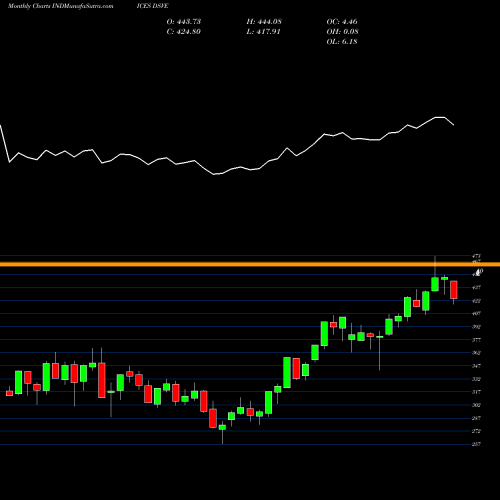This screenshot has width=500, height=500.
Task: Click the 'OL: 6.18' reading
Action: click(x=342, y=42)
